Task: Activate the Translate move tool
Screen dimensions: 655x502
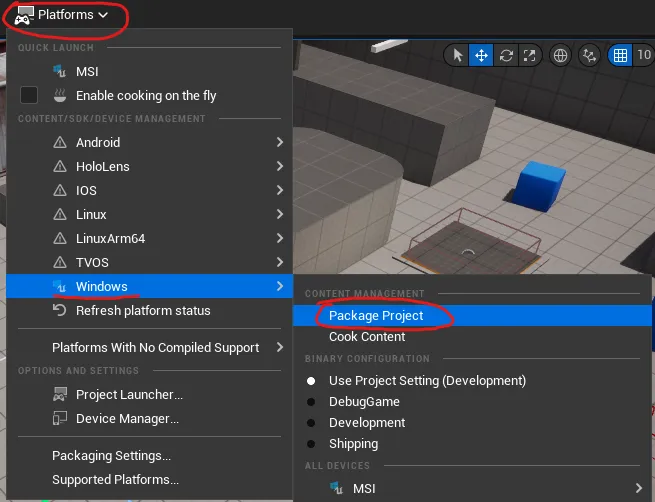Action: pos(481,55)
